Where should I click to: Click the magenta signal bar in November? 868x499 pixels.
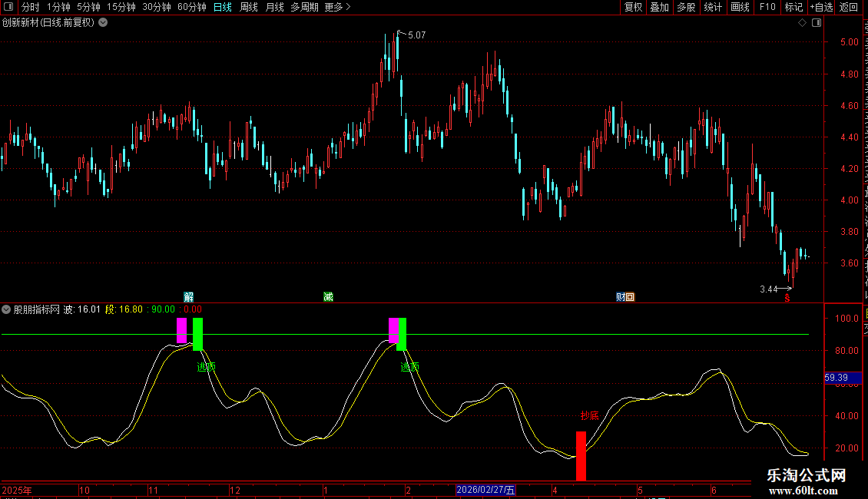tap(181, 330)
